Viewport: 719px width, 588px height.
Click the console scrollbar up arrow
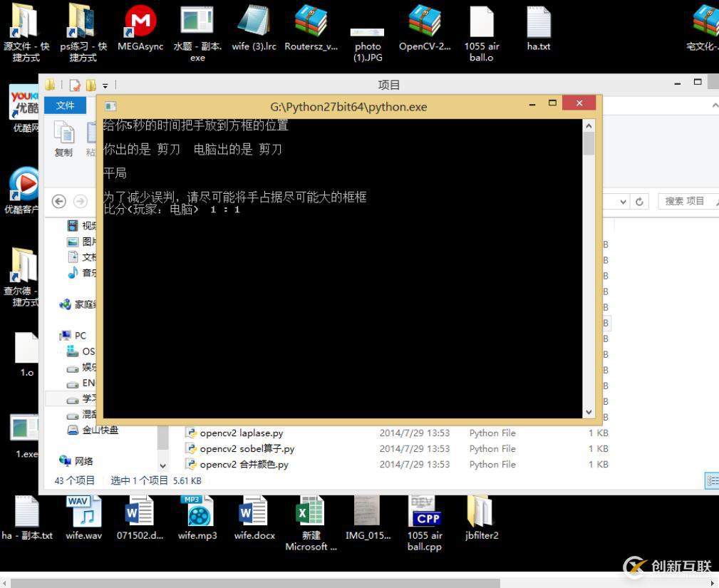pyautogui.click(x=589, y=125)
